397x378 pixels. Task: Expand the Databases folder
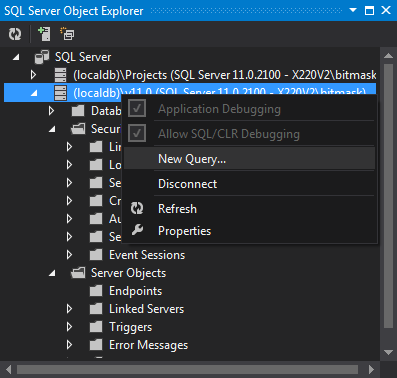coord(51,111)
